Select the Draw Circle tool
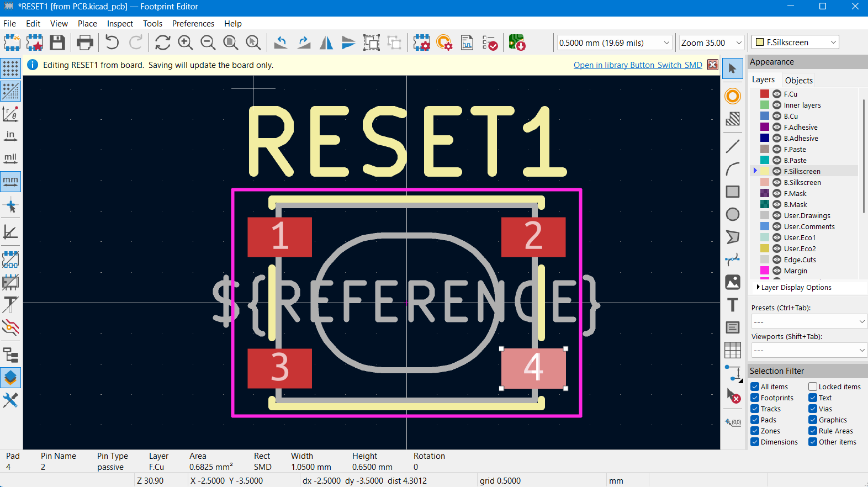The image size is (868, 487). click(x=733, y=214)
